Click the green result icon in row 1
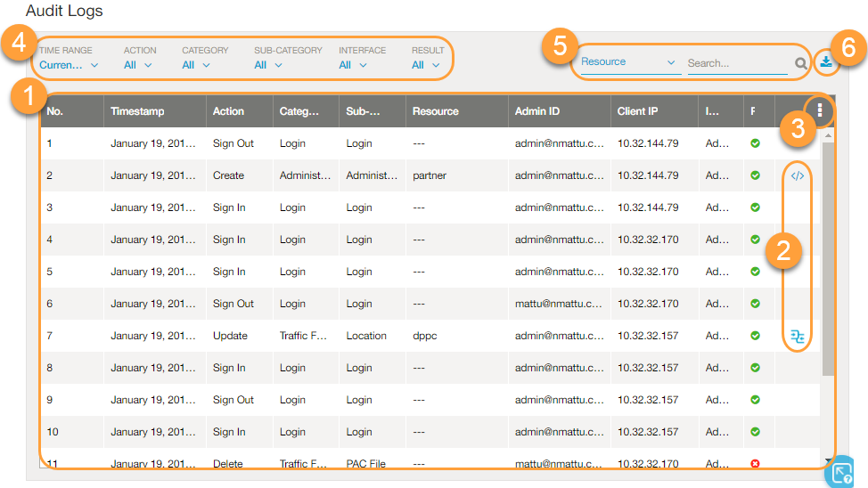Screen dimensions: 868x488 (x=755, y=143)
